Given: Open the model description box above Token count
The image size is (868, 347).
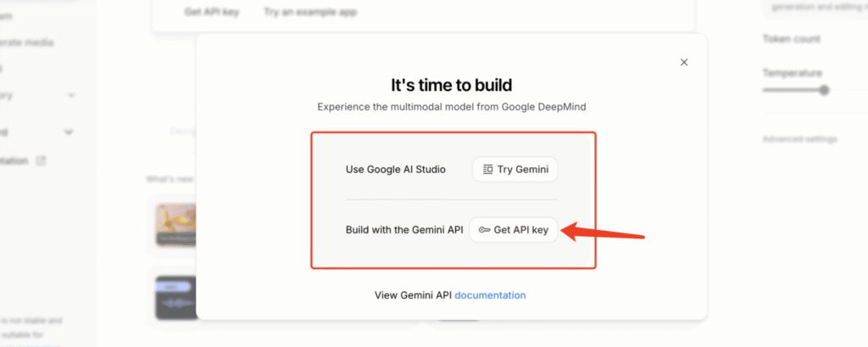Looking at the screenshot, I should (x=814, y=8).
